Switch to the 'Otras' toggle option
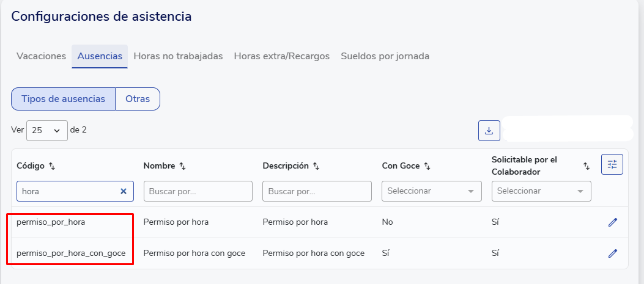 coord(138,99)
